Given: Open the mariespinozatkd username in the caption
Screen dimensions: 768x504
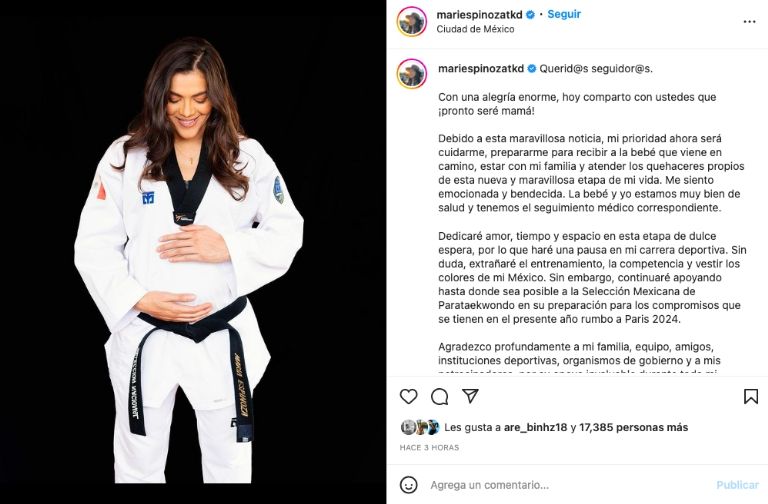Looking at the screenshot, I should 481,69.
